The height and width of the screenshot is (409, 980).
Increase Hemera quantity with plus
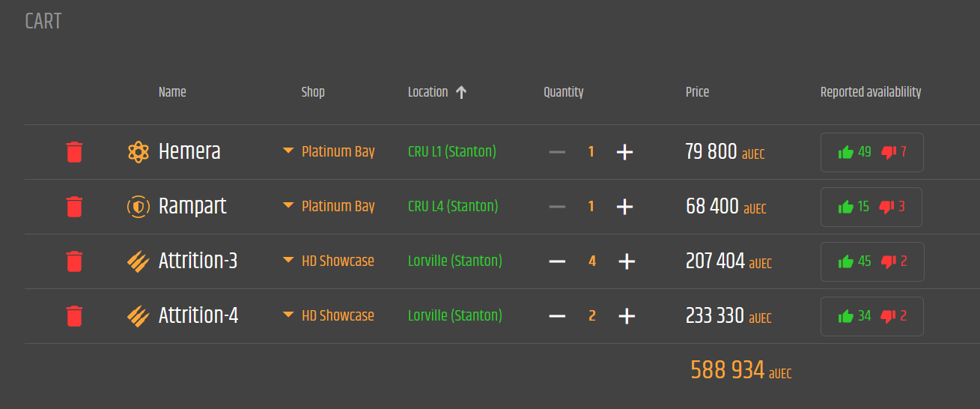[624, 152]
